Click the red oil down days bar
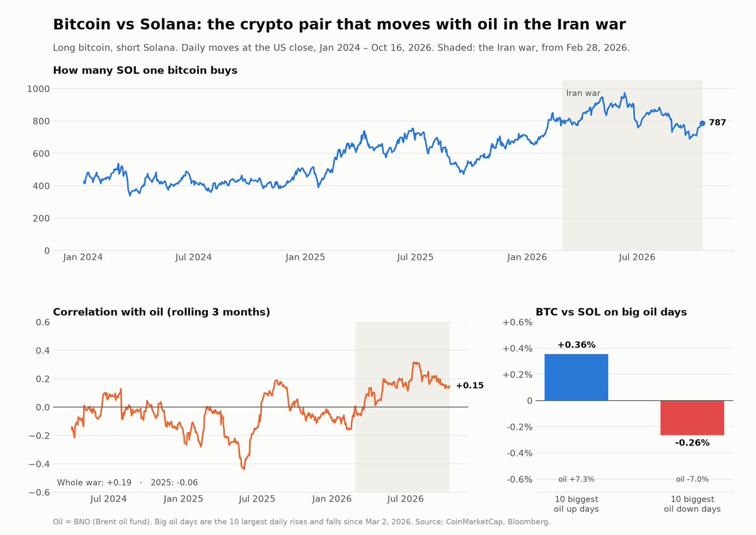 [692, 417]
